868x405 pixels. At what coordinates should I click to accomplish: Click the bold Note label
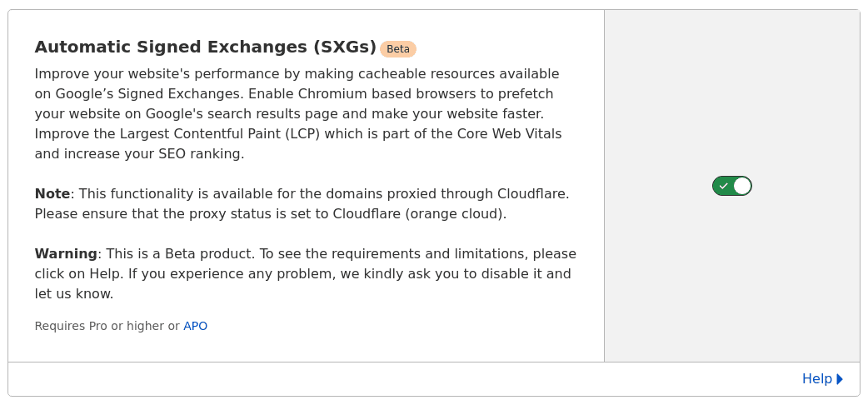[x=52, y=194]
